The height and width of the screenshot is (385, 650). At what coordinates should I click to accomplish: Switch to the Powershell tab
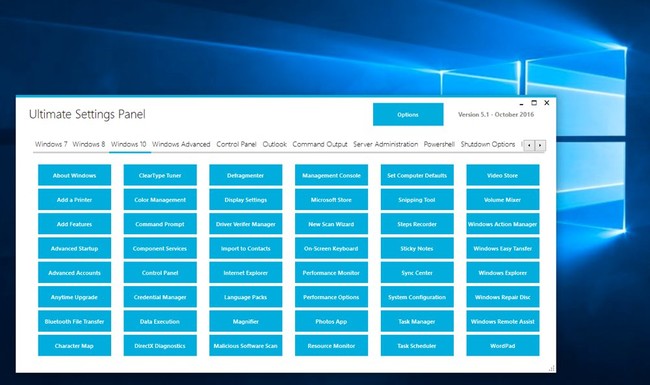(439, 144)
